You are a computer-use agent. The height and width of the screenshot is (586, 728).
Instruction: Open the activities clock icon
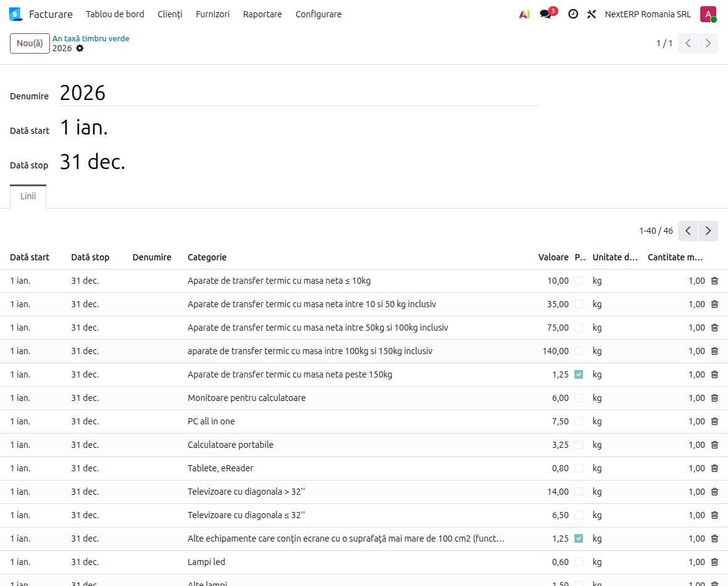[573, 14]
